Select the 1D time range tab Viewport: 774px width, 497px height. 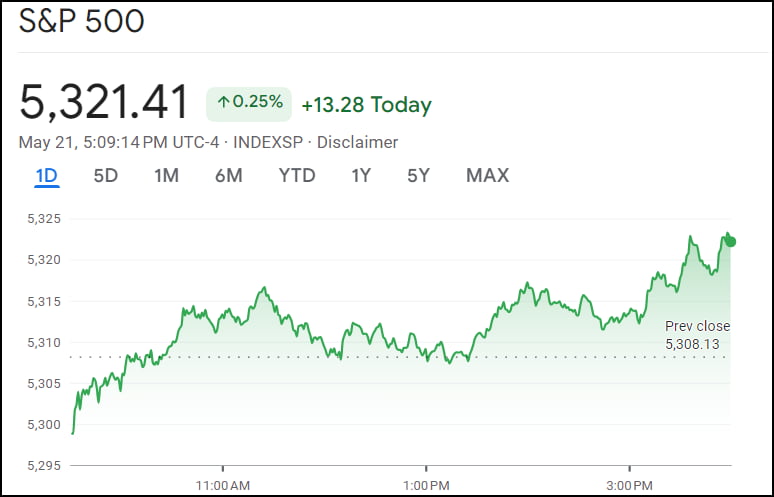tap(47, 176)
